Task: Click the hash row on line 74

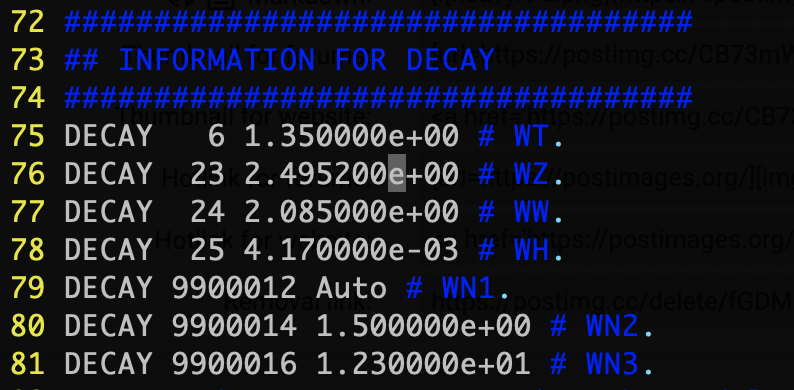Action: [378, 97]
